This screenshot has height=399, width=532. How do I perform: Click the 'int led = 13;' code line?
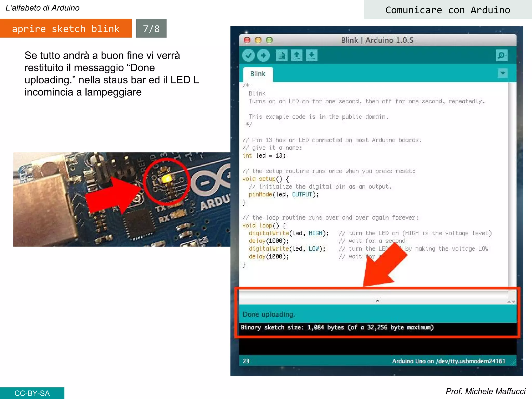[264, 156]
